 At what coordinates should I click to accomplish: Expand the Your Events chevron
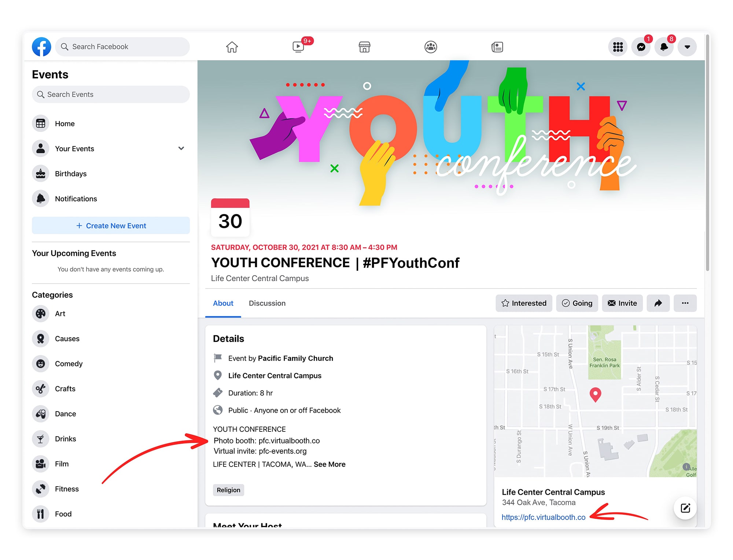181,148
